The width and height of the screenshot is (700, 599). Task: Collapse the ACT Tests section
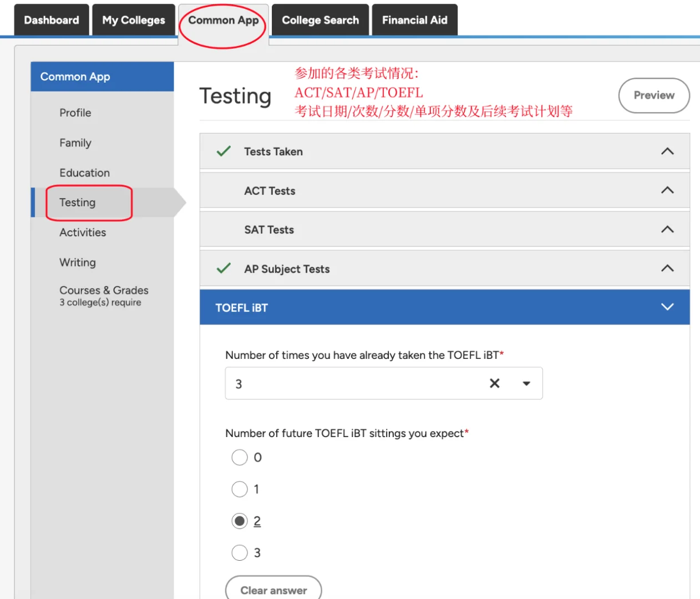[x=667, y=190]
